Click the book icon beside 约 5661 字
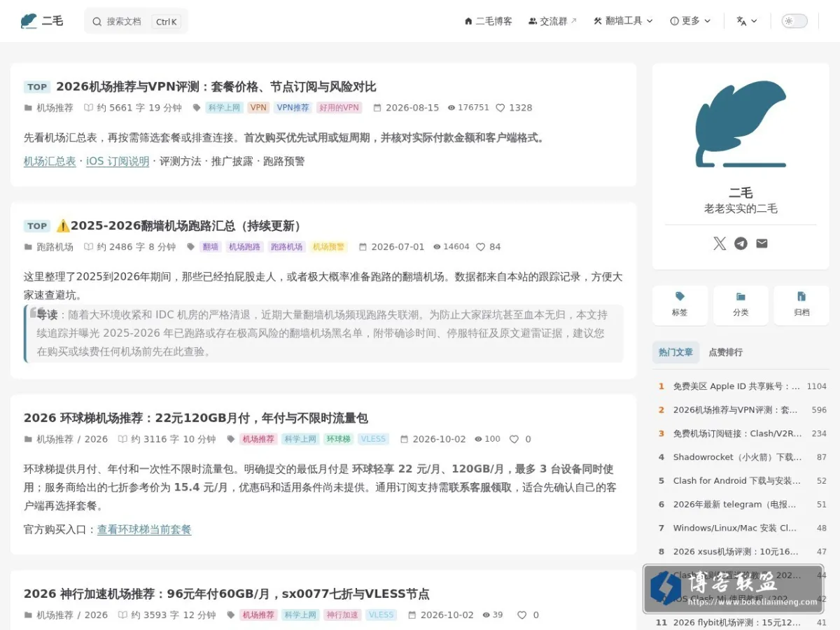Image resolution: width=840 pixels, height=630 pixels. 88,108
